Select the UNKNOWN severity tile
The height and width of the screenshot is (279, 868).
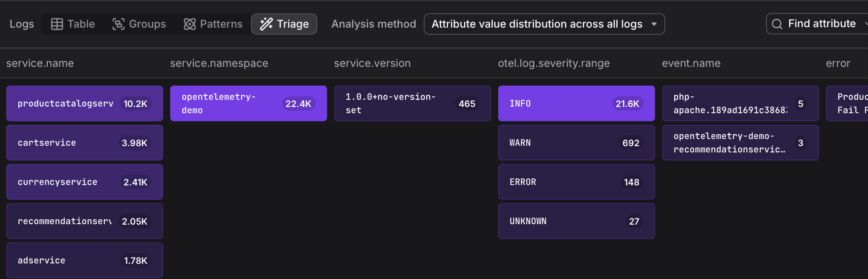tap(576, 221)
